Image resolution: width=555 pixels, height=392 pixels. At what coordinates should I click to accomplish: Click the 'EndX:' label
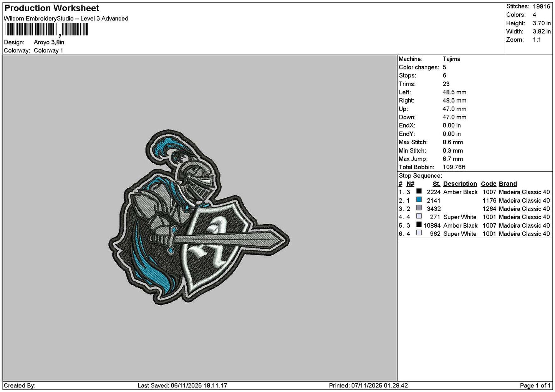(407, 126)
